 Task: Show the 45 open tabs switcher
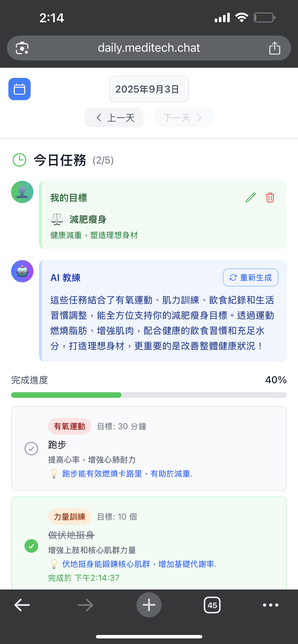pyautogui.click(x=212, y=605)
